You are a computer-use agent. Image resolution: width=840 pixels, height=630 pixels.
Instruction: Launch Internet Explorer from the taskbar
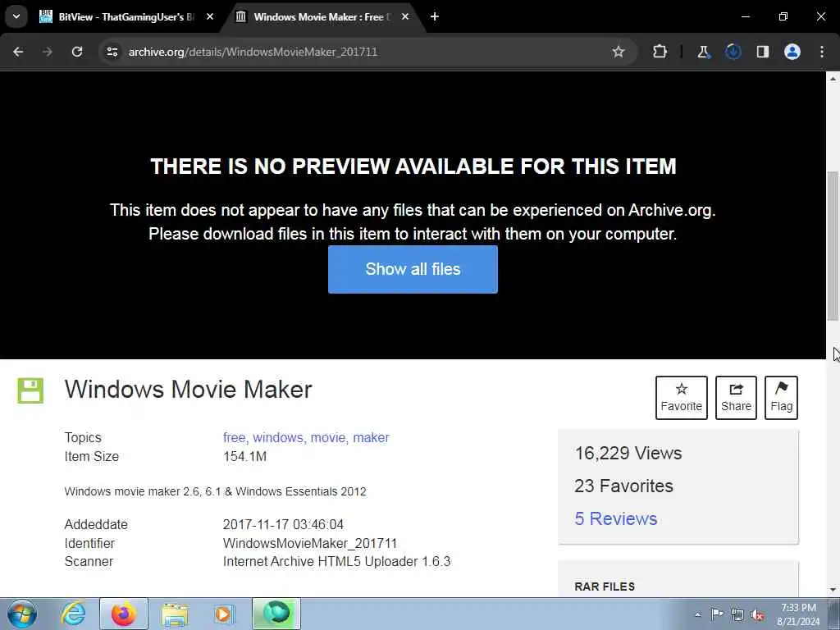click(x=73, y=614)
